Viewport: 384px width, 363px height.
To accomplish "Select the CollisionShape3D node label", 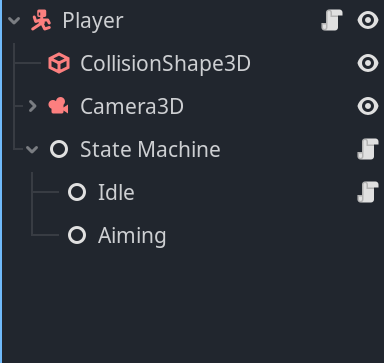I will click(165, 63).
